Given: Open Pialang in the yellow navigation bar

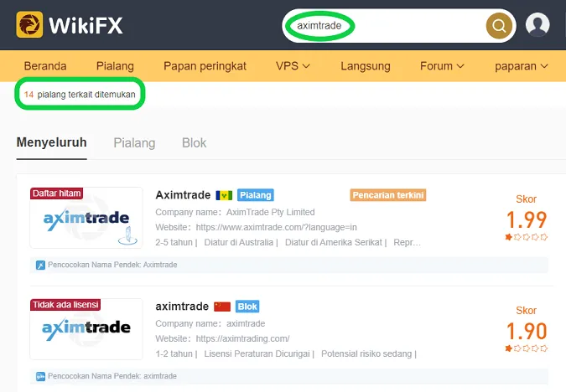Looking at the screenshot, I should tap(115, 66).
